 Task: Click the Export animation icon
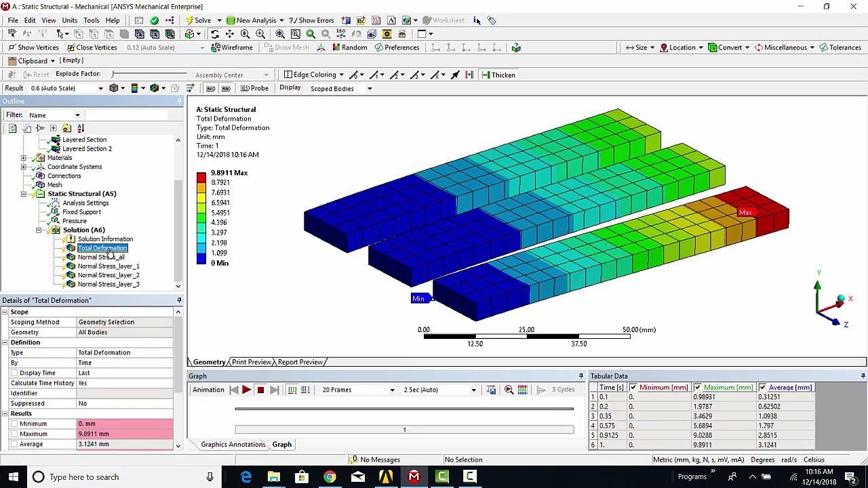491,390
